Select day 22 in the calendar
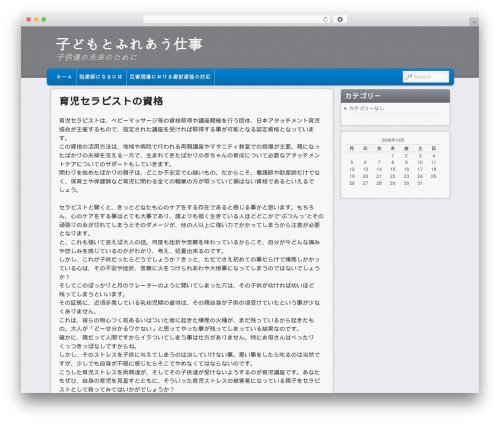 (x=393, y=176)
